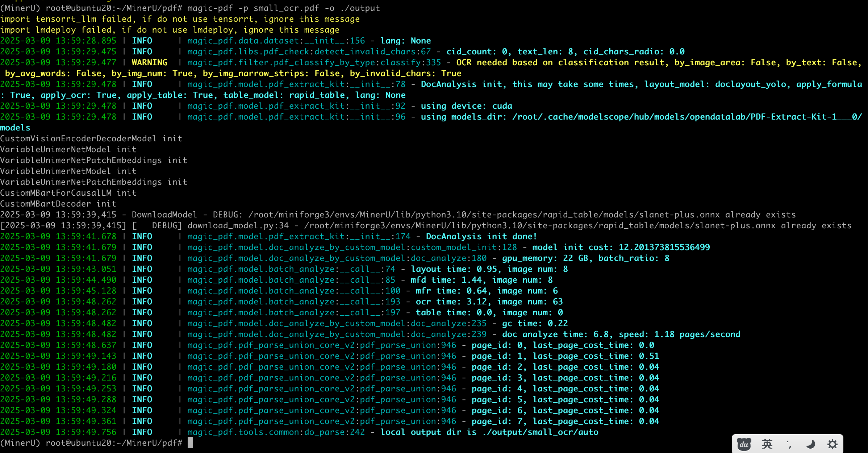Toggle the 英 English input mode

767,444
